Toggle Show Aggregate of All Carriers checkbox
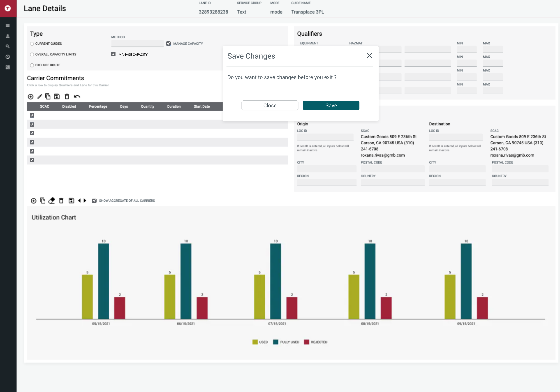Screen dimensions: 560x392 pyautogui.click(x=94, y=201)
